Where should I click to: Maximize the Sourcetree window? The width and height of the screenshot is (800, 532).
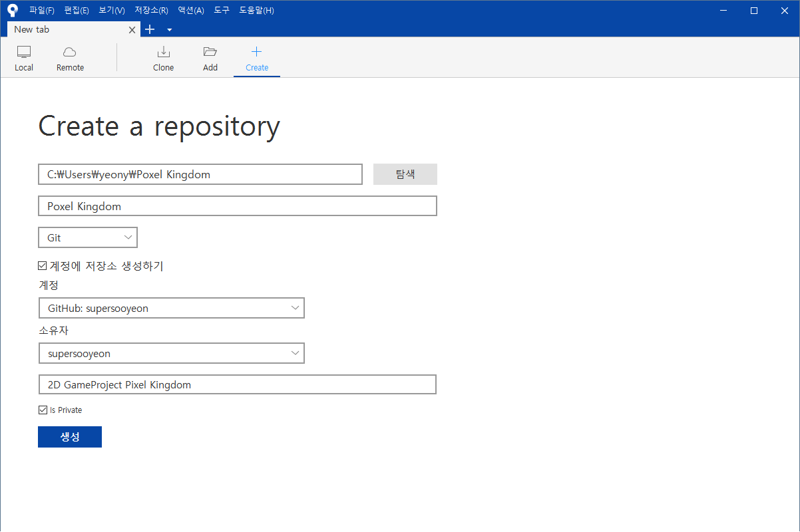point(754,10)
